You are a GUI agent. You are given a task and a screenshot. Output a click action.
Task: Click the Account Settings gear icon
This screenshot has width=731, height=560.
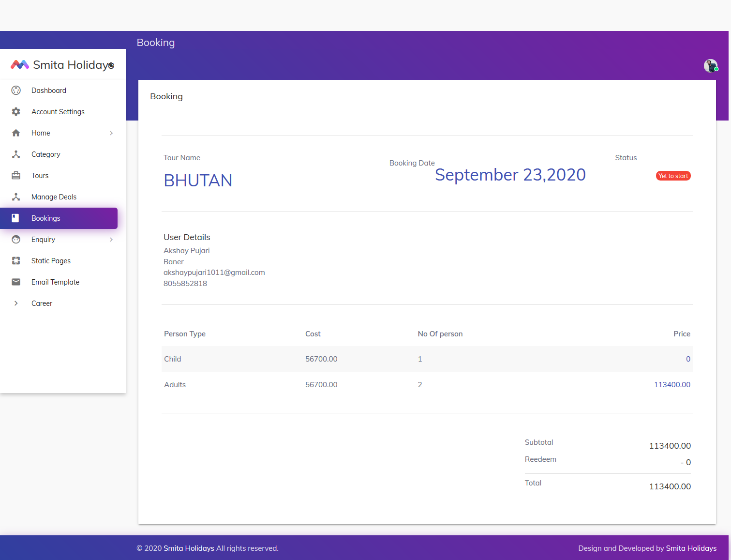coord(16,112)
